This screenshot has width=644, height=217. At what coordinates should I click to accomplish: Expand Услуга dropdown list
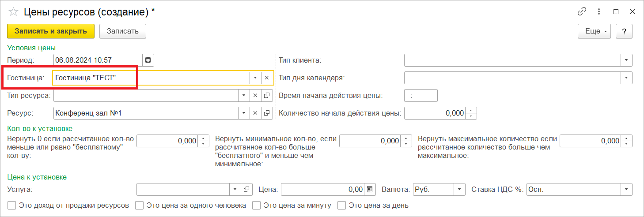[x=235, y=189]
